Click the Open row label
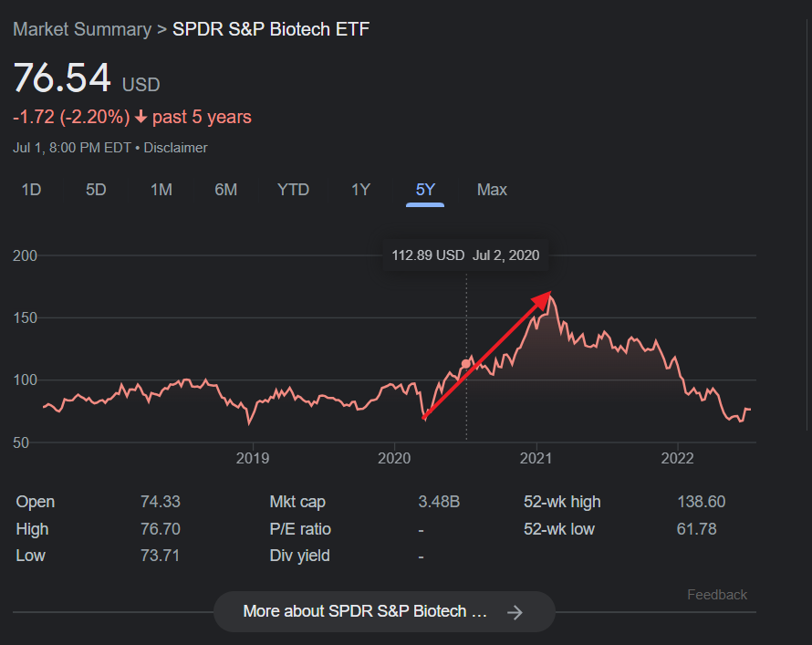This screenshot has height=645, width=812. 36,502
